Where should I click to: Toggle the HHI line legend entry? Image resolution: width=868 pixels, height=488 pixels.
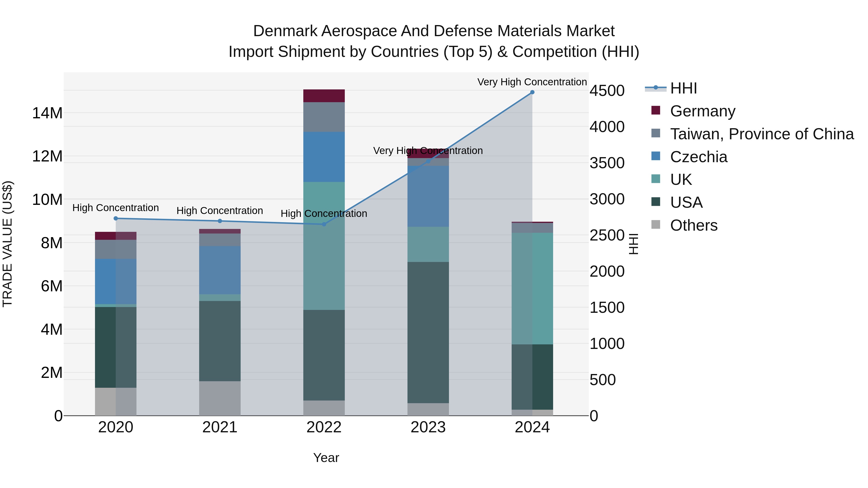tap(671, 88)
